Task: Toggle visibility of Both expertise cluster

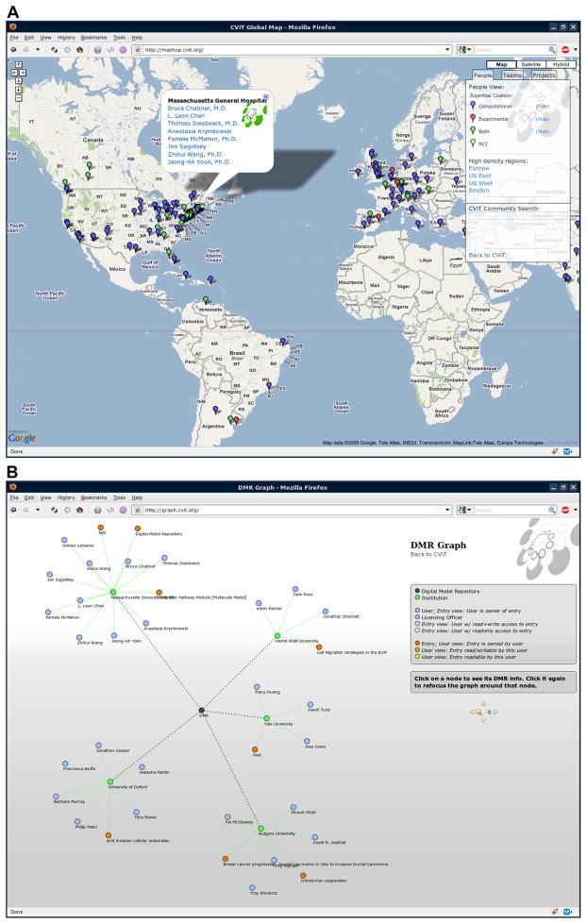Action: 543,132
